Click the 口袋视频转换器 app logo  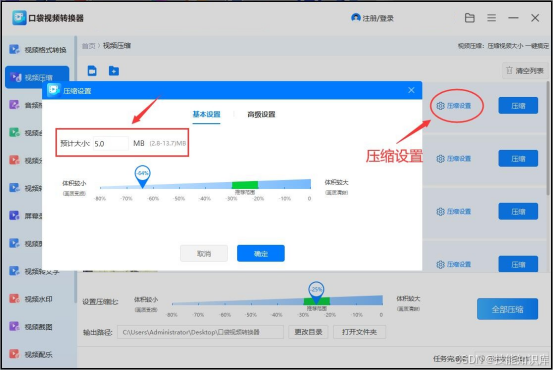(19, 18)
